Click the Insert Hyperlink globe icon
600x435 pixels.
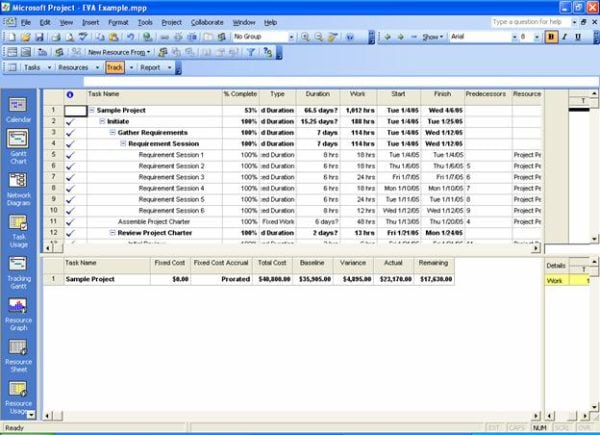point(147,37)
